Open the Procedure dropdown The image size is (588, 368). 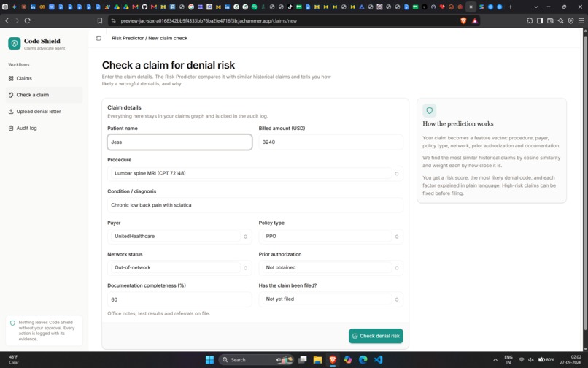pos(255,173)
